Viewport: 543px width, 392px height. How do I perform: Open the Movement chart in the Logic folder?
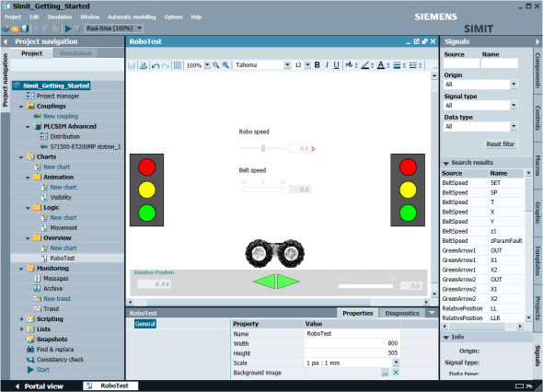tap(64, 228)
